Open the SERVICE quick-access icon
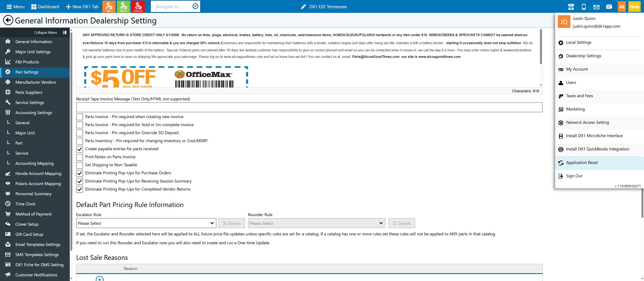Image resolution: width=644 pixels, height=281 pixels. (138, 7)
